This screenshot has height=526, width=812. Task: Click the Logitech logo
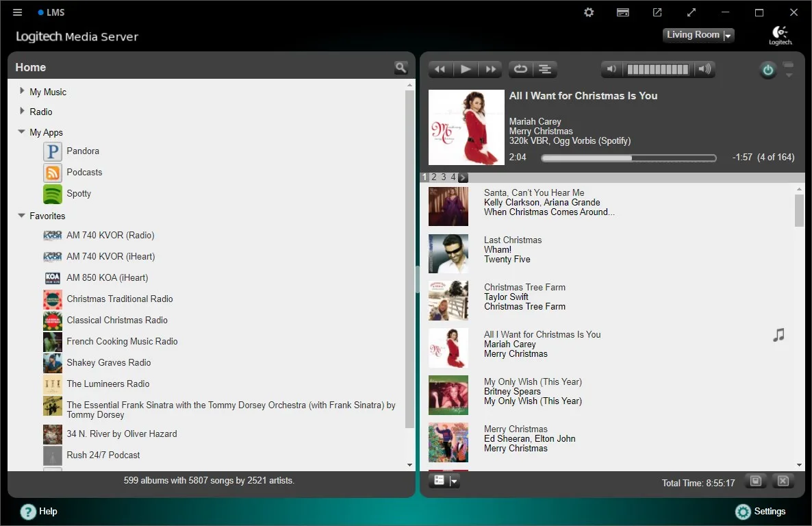pyautogui.click(x=780, y=35)
